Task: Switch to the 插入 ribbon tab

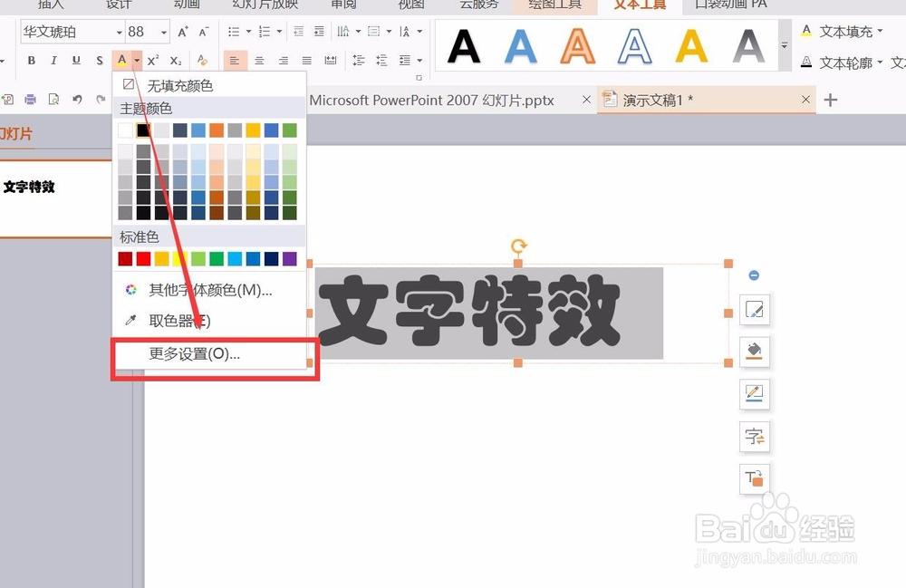Action: (x=50, y=5)
